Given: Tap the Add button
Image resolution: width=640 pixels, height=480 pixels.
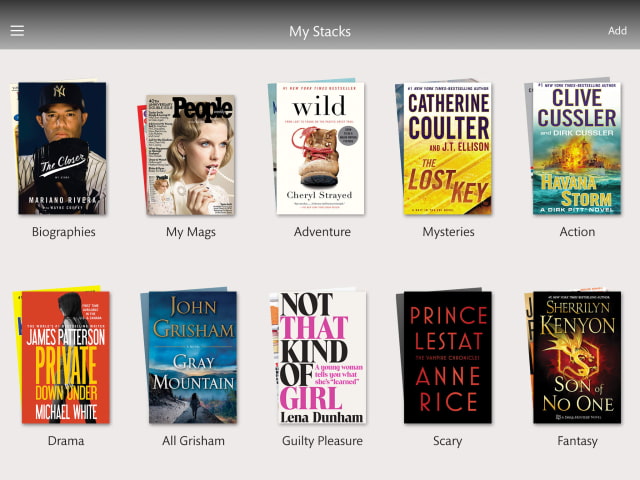Looking at the screenshot, I should point(617,31).
